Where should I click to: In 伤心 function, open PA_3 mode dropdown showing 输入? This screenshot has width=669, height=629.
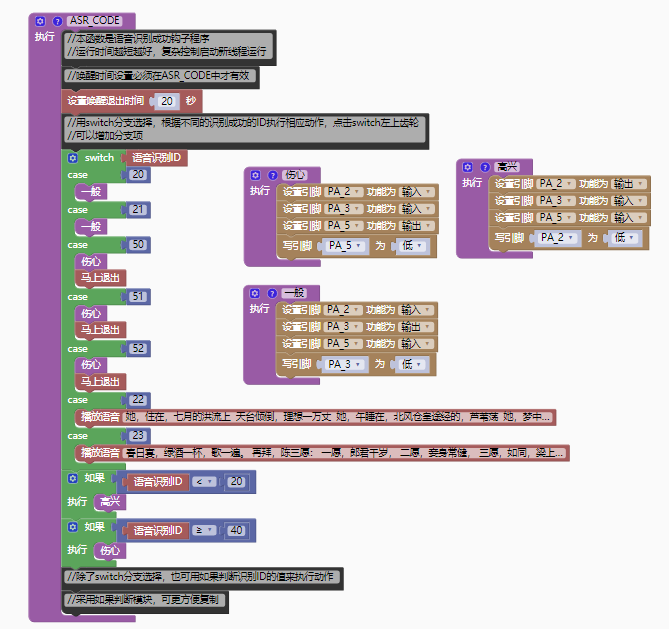(x=416, y=209)
